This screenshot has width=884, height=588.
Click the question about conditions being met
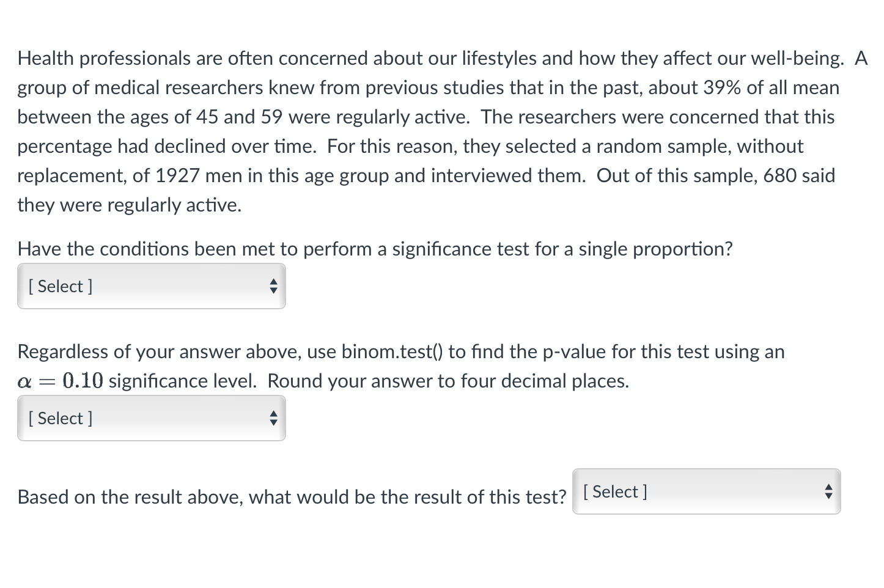coord(375,249)
